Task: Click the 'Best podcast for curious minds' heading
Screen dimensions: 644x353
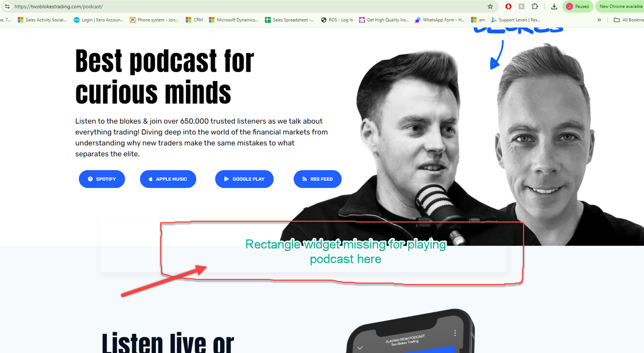Action: pos(165,77)
